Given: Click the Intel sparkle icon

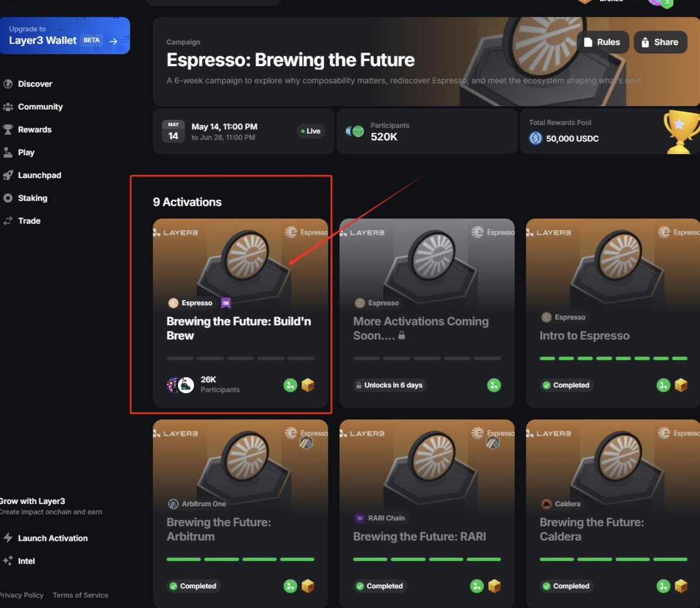Looking at the screenshot, I should (8, 561).
